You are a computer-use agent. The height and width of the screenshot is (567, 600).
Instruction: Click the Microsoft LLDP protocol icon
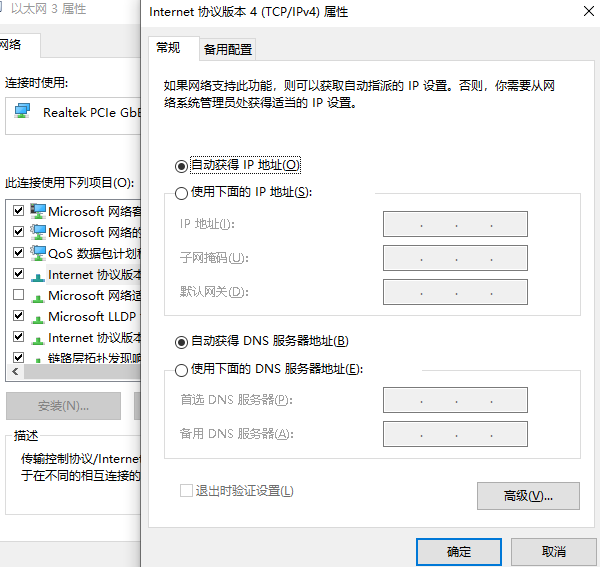tap(38, 316)
